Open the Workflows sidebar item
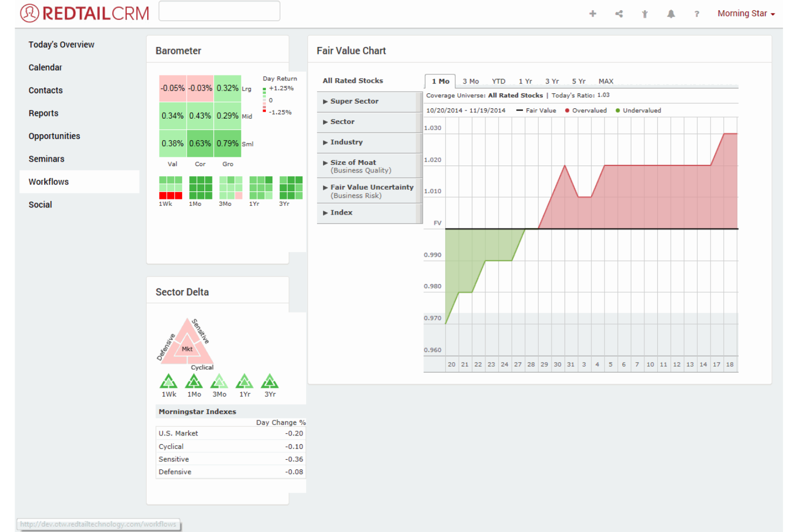This screenshot has height=532, width=798. [x=49, y=182]
